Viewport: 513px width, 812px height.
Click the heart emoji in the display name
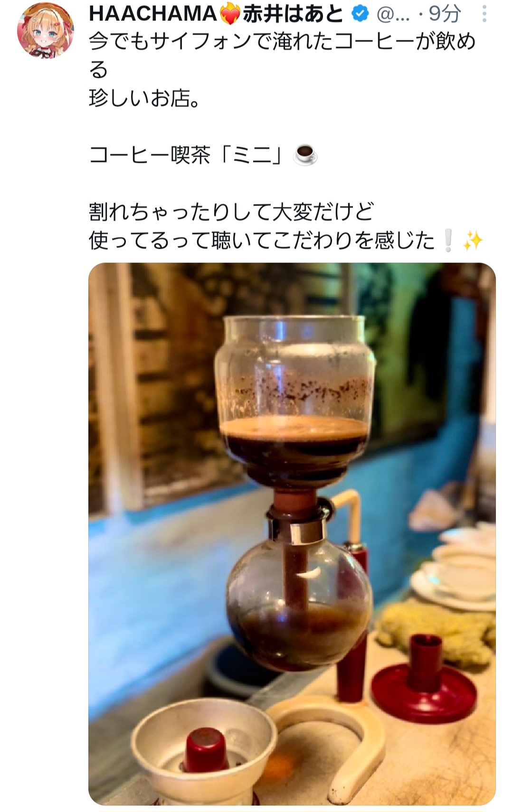coord(230,15)
